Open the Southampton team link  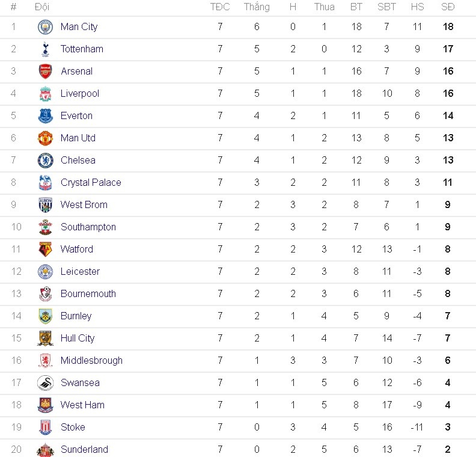[x=88, y=227]
